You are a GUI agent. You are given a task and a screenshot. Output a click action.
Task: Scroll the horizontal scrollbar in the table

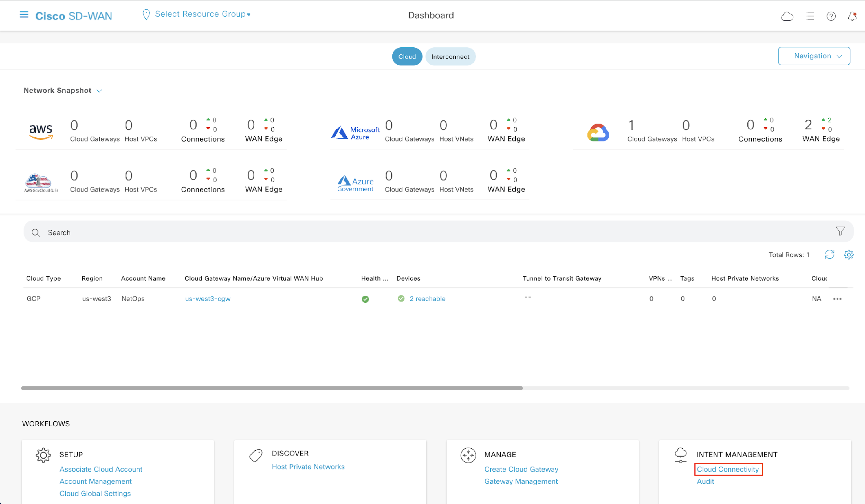273,387
